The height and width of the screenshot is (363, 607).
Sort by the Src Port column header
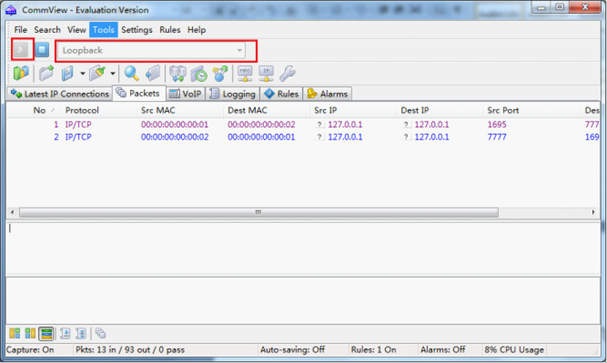click(503, 110)
